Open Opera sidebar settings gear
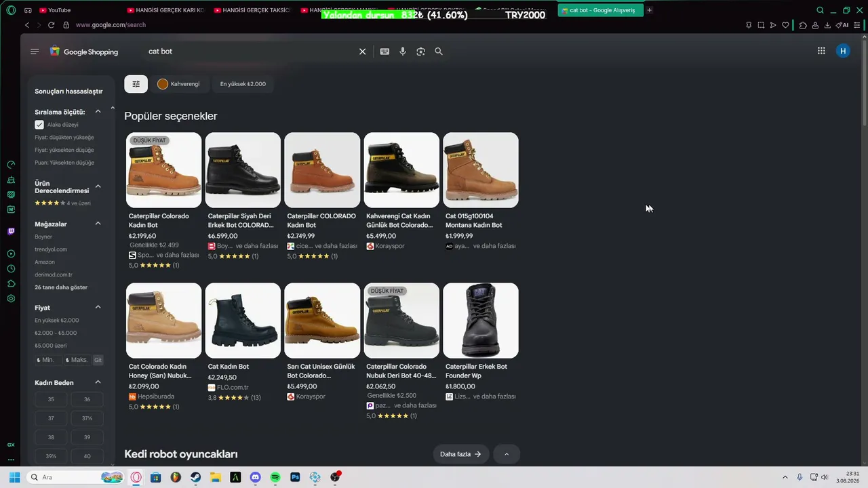The height and width of the screenshot is (488, 868). tap(11, 298)
